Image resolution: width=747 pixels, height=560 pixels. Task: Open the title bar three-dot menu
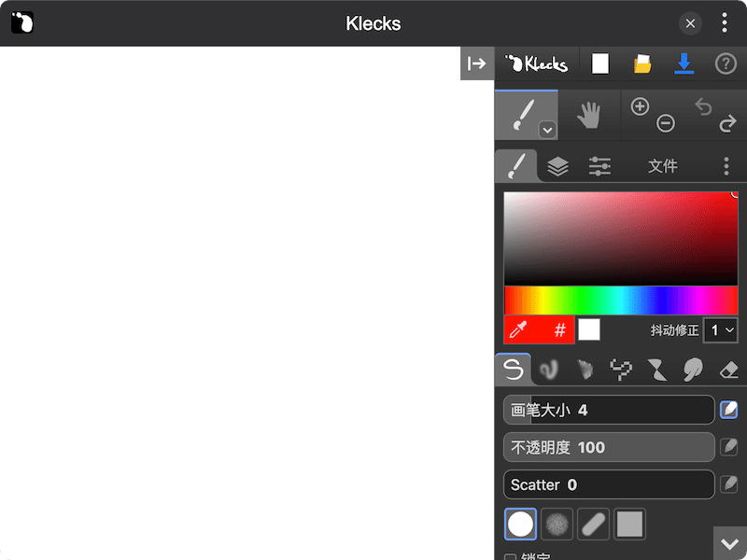click(x=725, y=22)
